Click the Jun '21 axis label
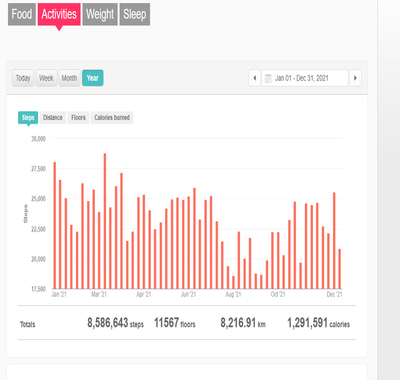 click(188, 294)
